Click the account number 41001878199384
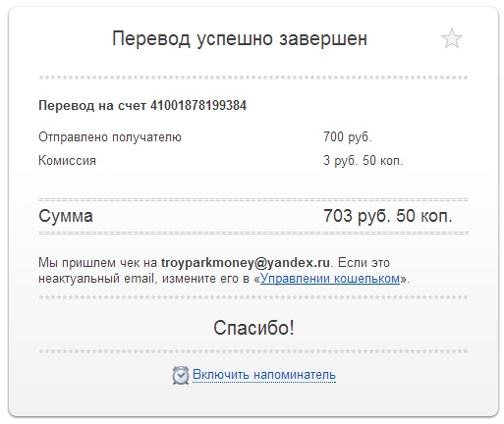Screen dimensions: 504x424 198,106
